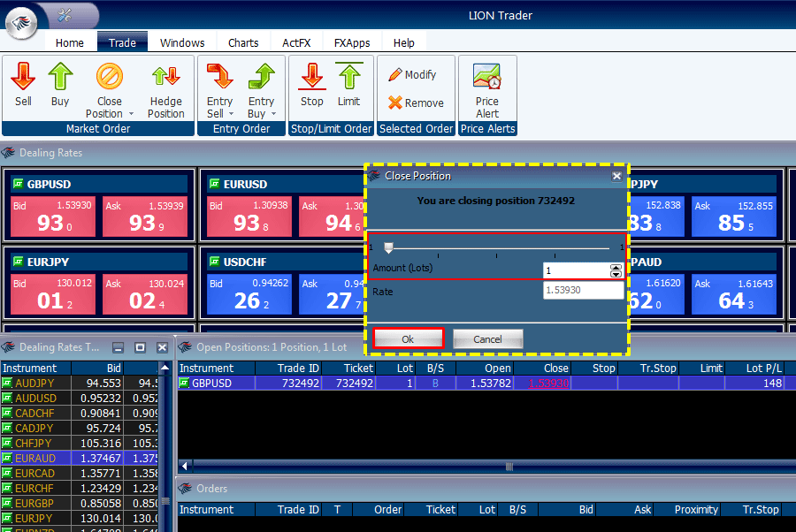Click the Stop order icon
The height and width of the screenshot is (532, 796).
click(311, 77)
